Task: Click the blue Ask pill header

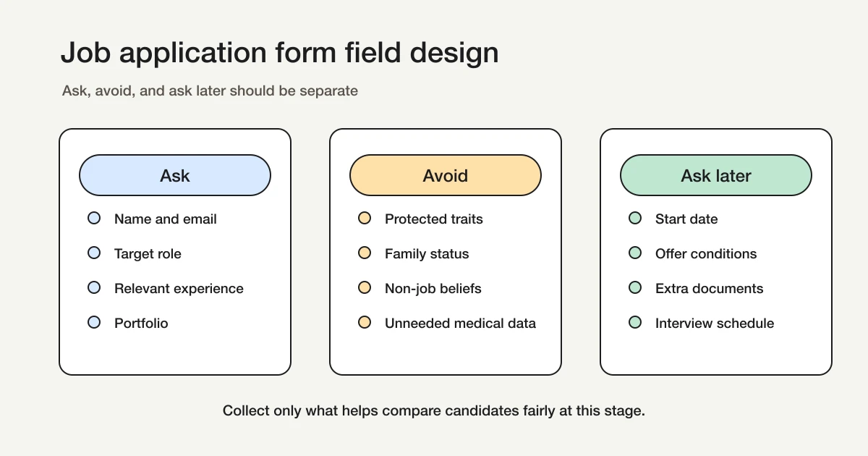Action: tap(174, 175)
